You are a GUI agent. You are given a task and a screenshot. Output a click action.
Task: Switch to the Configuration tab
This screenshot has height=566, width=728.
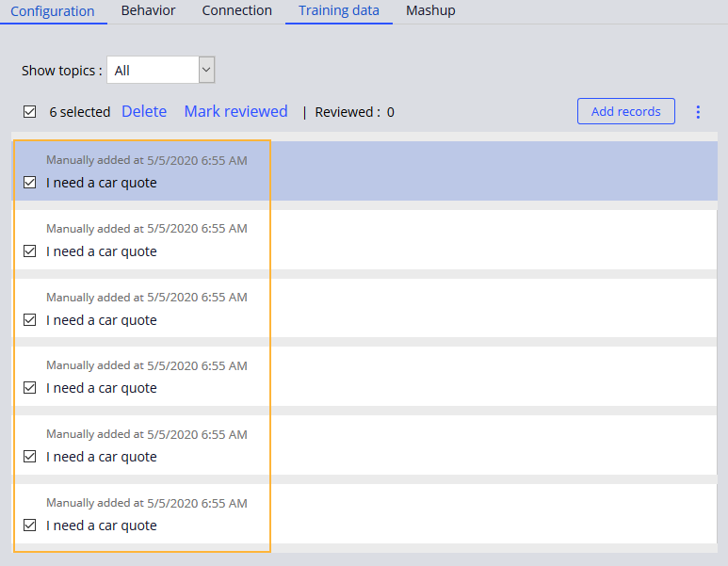pos(53,11)
